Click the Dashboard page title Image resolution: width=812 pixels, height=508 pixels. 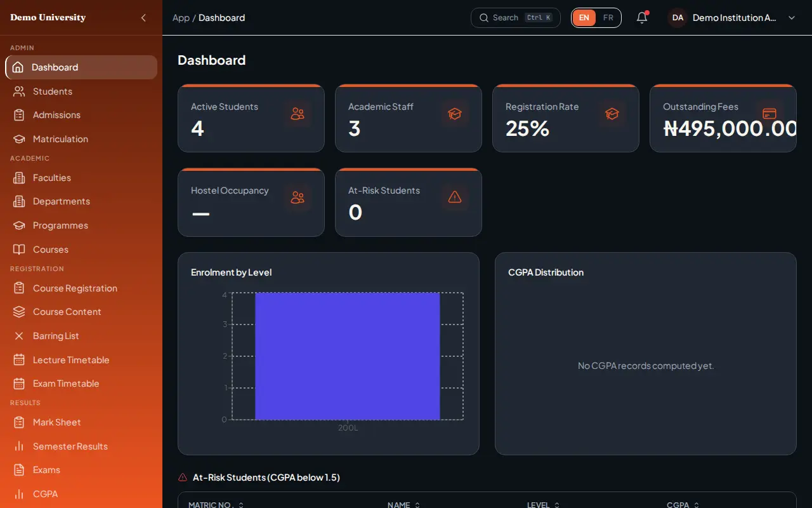click(x=211, y=60)
